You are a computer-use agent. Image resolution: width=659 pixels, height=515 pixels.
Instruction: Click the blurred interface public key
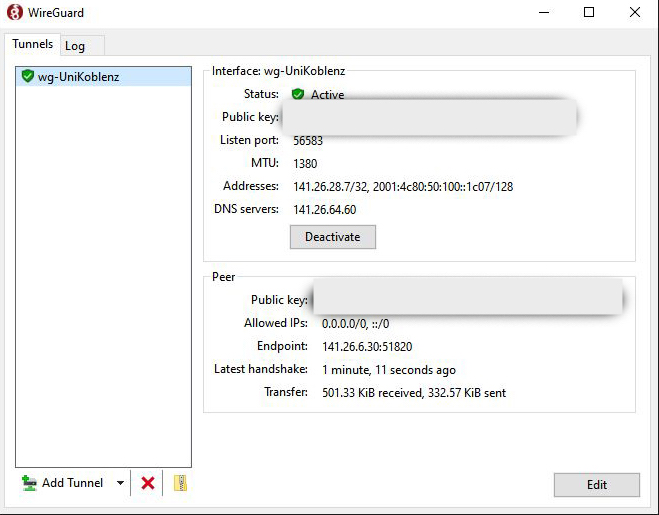pyautogui.click(x=429, y=117)
